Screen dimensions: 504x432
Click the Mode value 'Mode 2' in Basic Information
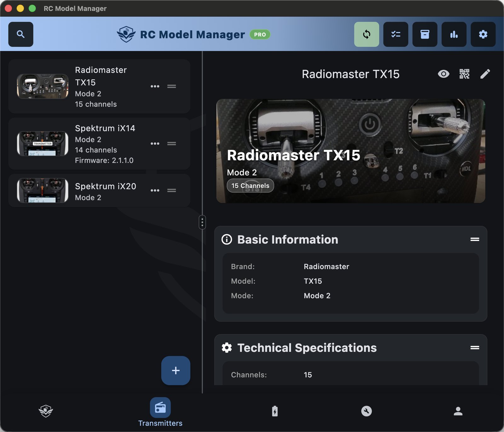(317, 296)
